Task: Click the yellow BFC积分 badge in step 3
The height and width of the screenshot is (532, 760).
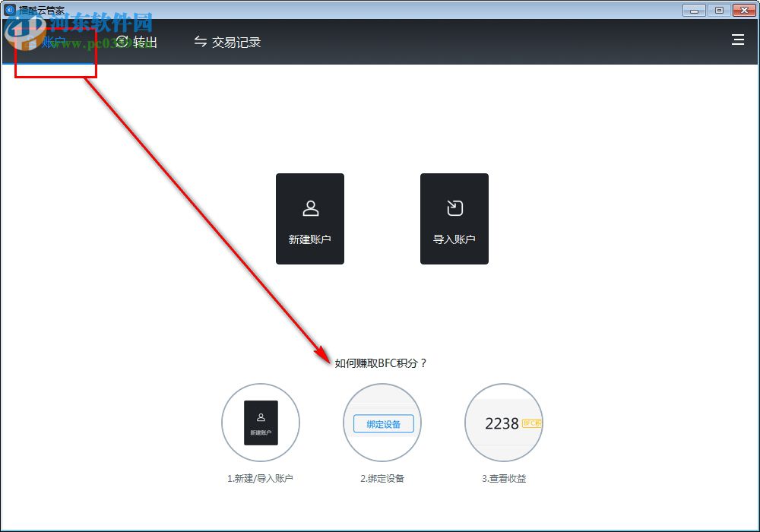Action: point(532,423)
